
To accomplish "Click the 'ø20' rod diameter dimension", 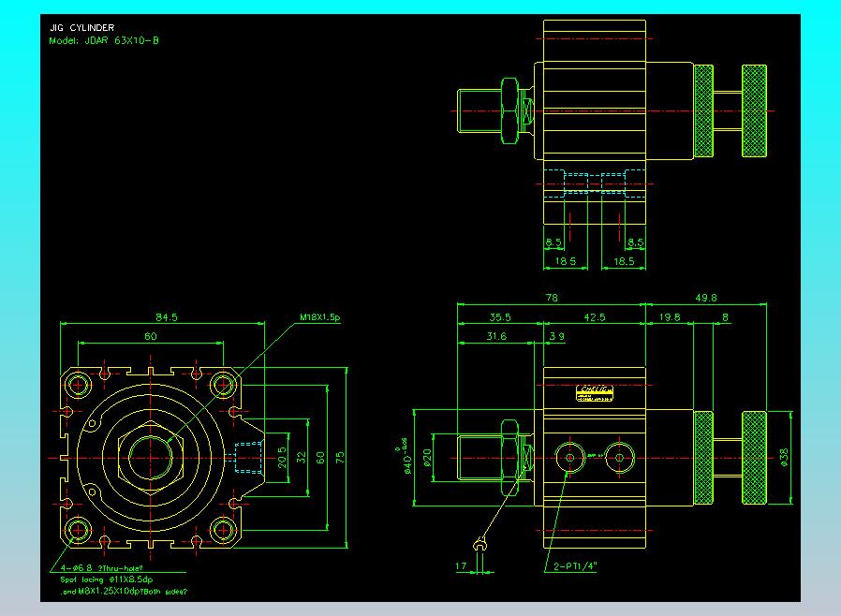I will click(x=427, y=457).
